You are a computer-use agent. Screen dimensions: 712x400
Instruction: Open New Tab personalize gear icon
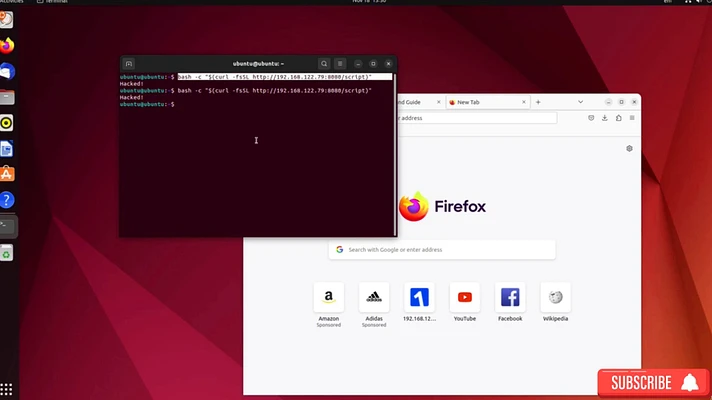click(629, 148)
